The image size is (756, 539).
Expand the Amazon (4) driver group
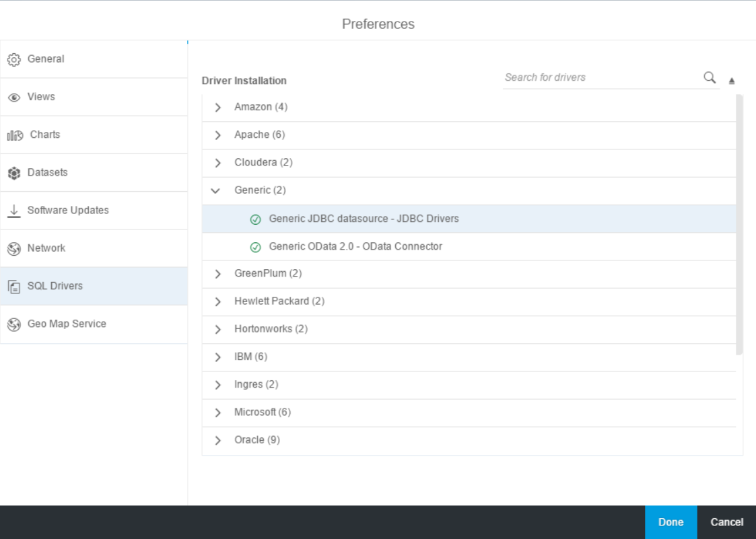click(x=217, y=107)
